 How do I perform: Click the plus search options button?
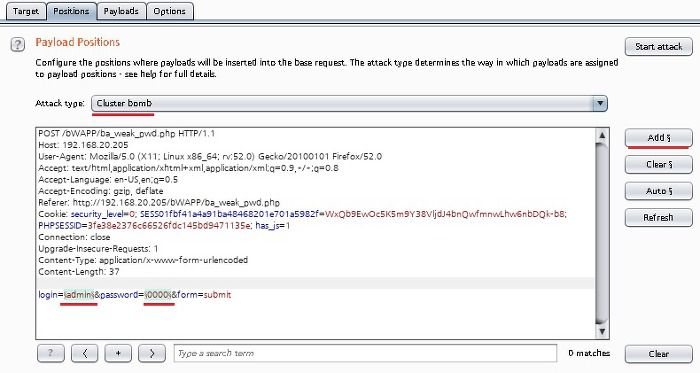coord(118,353)
